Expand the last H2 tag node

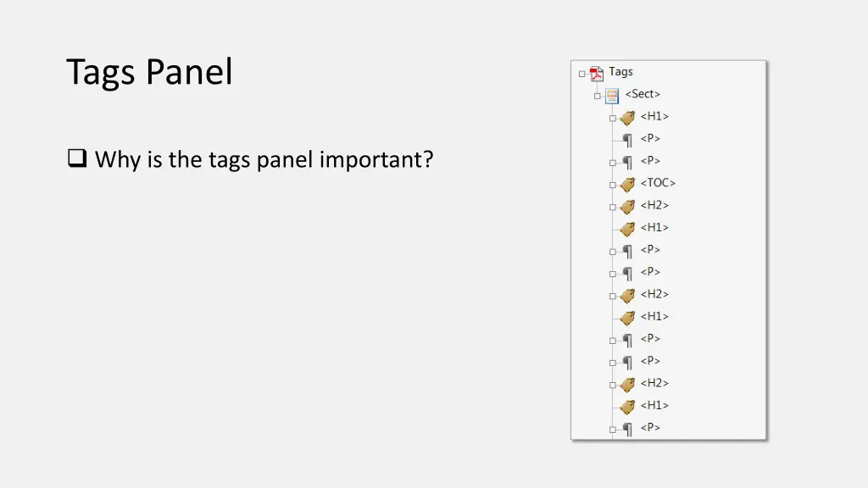pyautogui.click(x=612, y=384)
